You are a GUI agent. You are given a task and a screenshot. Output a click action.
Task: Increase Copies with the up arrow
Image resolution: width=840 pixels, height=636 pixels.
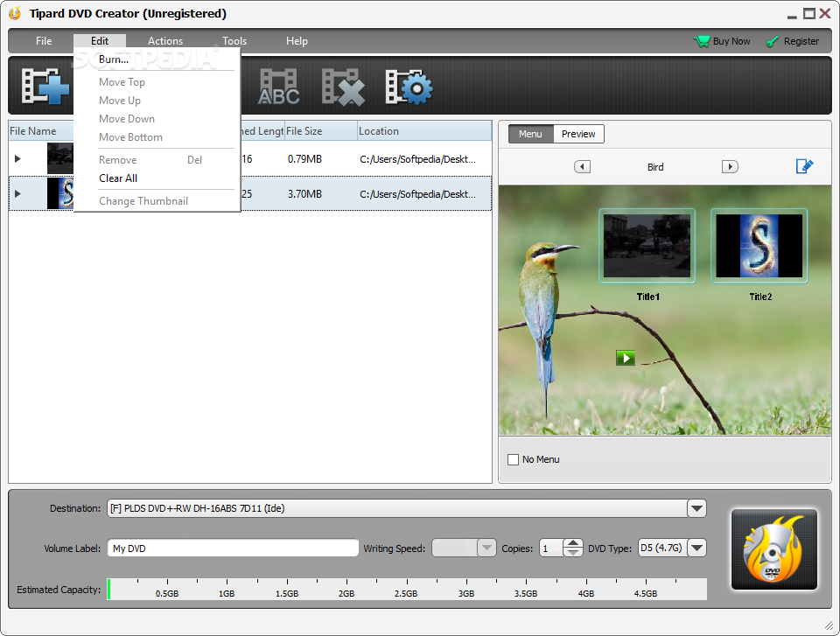[x=573, y=543]
